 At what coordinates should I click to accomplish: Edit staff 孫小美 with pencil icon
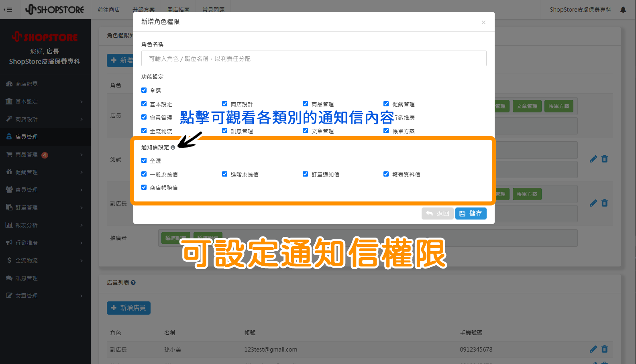tap(593, 349)
